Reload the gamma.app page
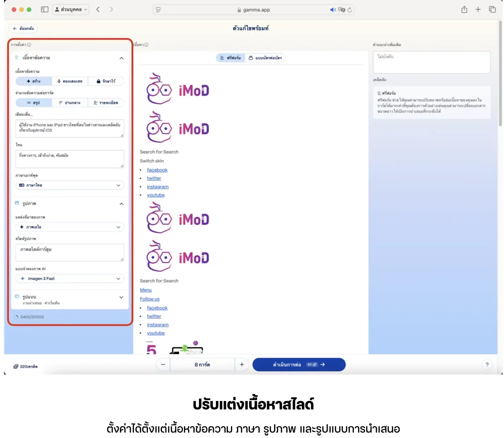Viewport: 504px width, 438px height. click(350, 10)
